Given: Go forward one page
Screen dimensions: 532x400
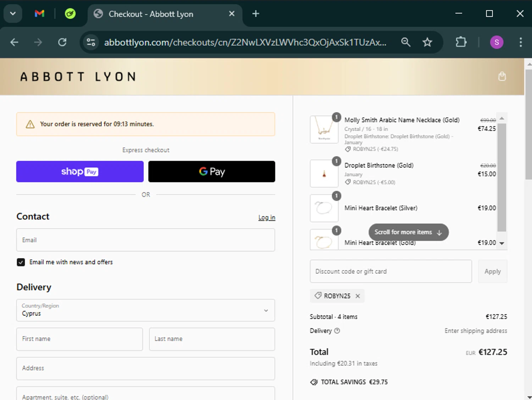Looking at the screenshot, I should [x=38, y=42].
